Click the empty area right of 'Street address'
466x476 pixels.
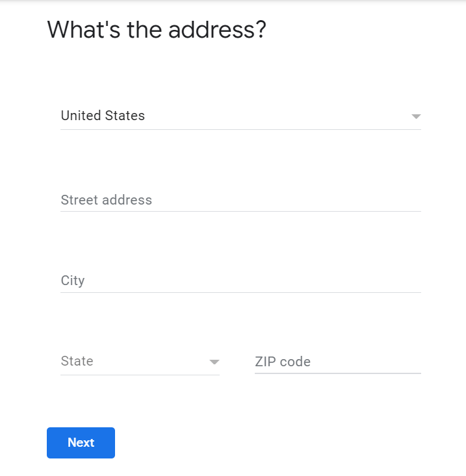click(x=287, y=200)
